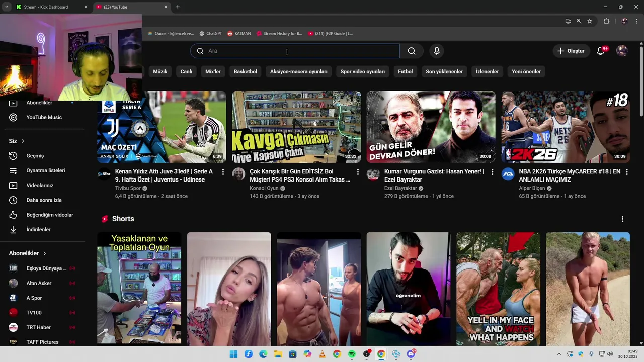Open the Chrome three-dot menu
Image resolution: width=644 pixels, height=362 pixels.
(637, 21)
